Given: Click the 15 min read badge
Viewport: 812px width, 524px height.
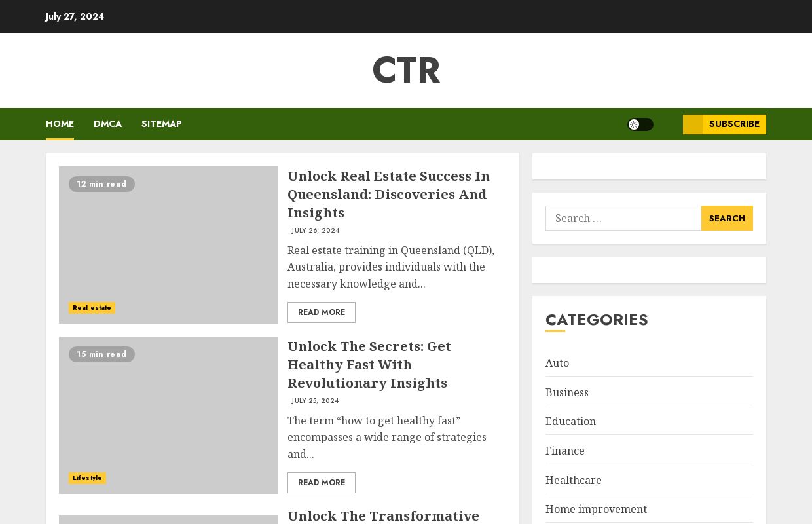Looking at the screenshot, I should (101, 354).
